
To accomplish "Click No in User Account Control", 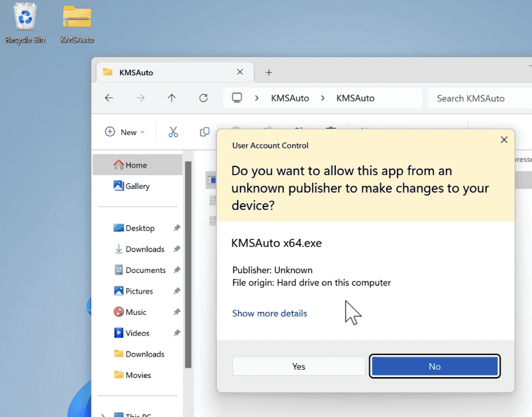I will point(435,366).
